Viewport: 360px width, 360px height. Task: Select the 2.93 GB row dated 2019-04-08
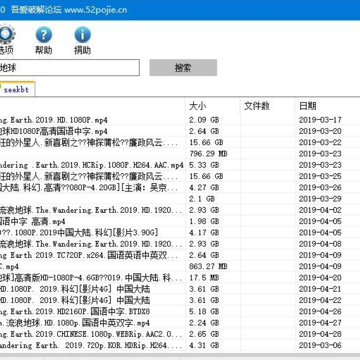180,244
